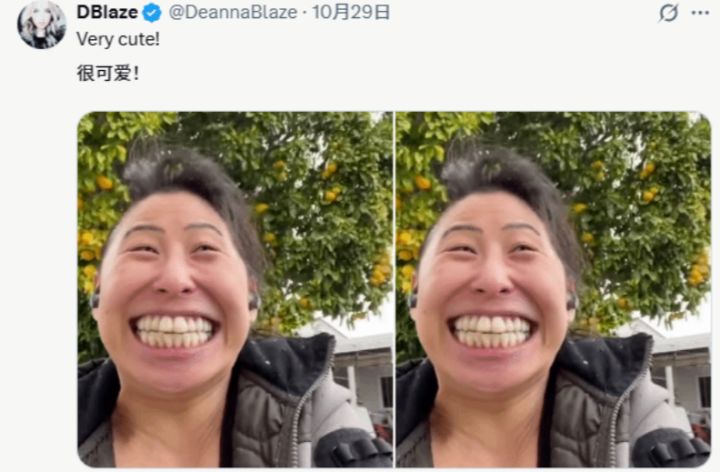Click the teeth in the left photo

(x=174, y=332)
